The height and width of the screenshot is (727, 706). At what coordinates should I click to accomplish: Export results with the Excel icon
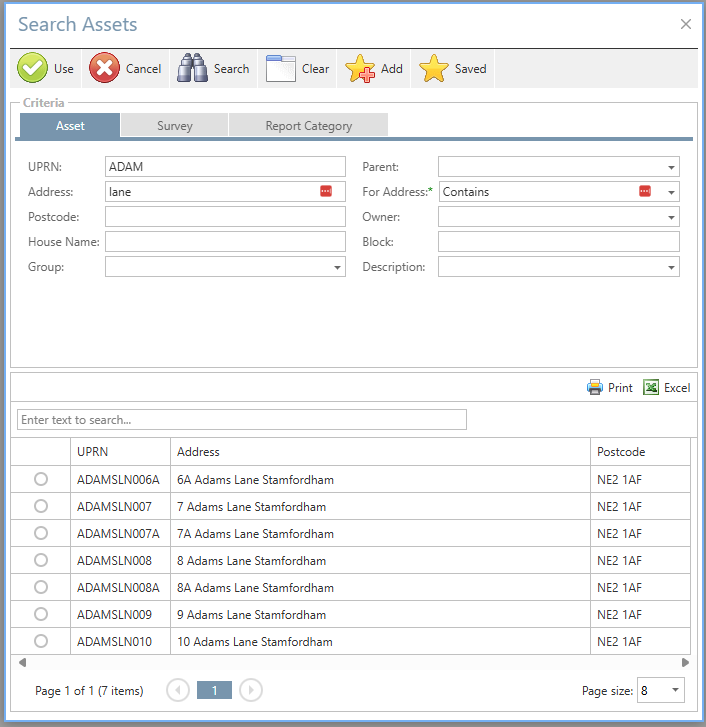[x=651, y=388]
